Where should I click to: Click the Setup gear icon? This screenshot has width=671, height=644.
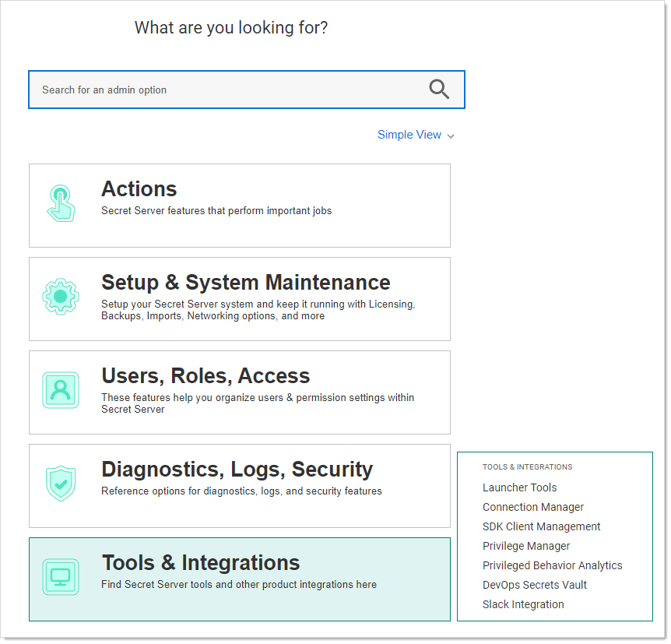click(x=61, y=297)
